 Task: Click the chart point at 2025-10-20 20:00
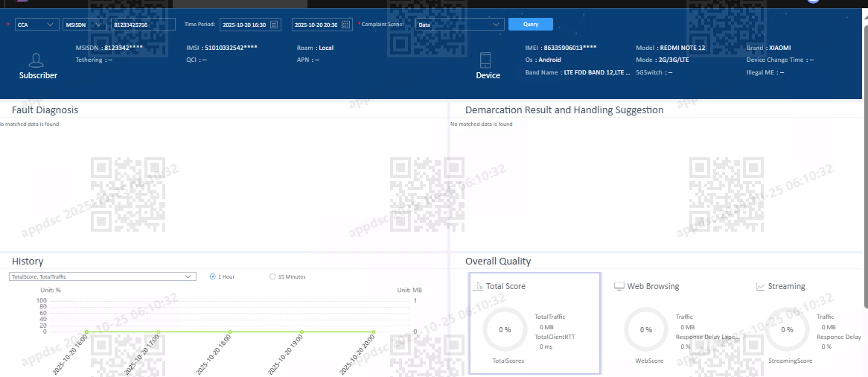point(373,332)
